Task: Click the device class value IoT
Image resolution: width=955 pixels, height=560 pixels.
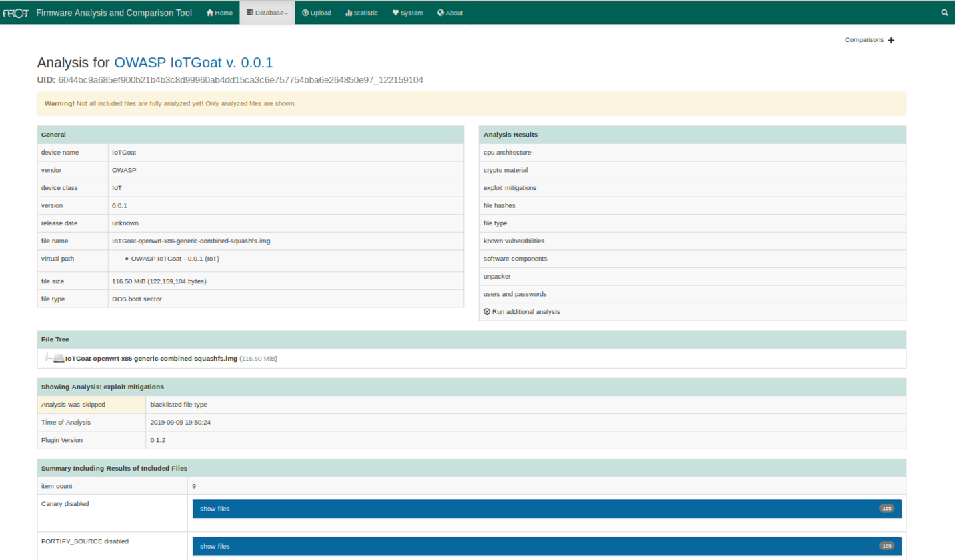Action: pyautogui.click(x=117, y=188)
